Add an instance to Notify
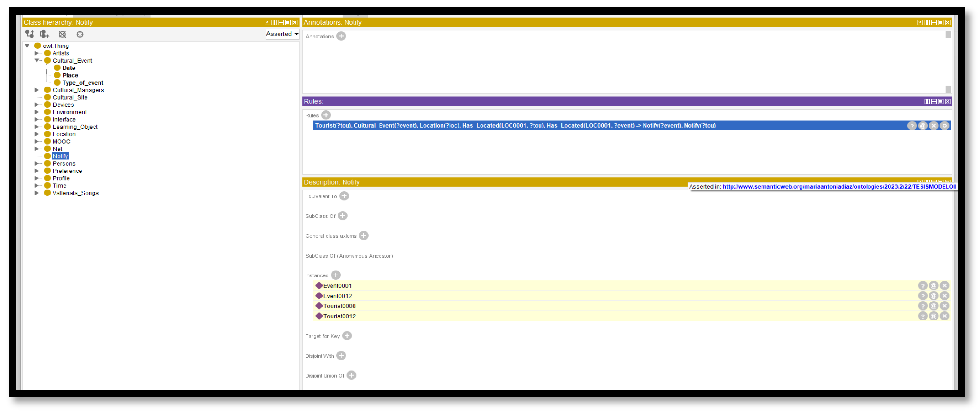The height and width of the screenshot is (412, 980). pyautogui.click(x=336, y=275)
